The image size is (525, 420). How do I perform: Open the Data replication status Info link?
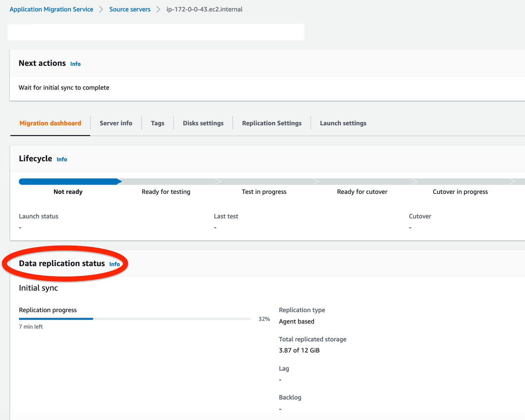click(114, 264)
